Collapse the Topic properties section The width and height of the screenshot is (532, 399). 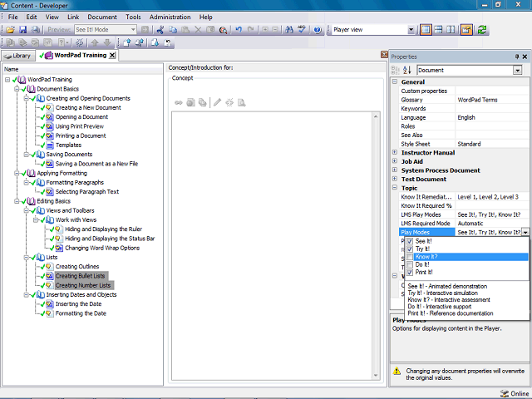[395, 188]
